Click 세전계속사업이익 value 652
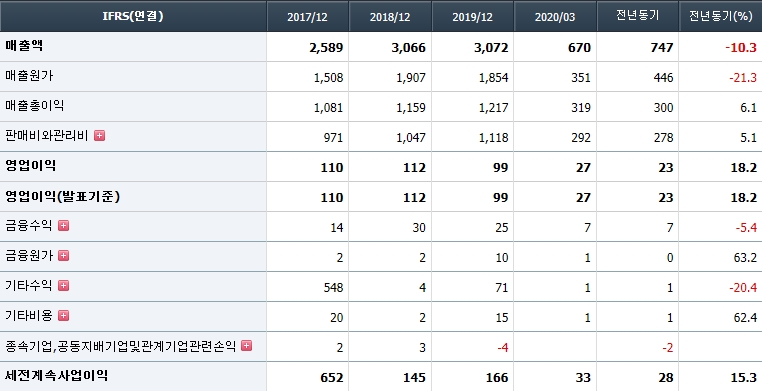Screen dimensions: 762x391 click(332, 378)
